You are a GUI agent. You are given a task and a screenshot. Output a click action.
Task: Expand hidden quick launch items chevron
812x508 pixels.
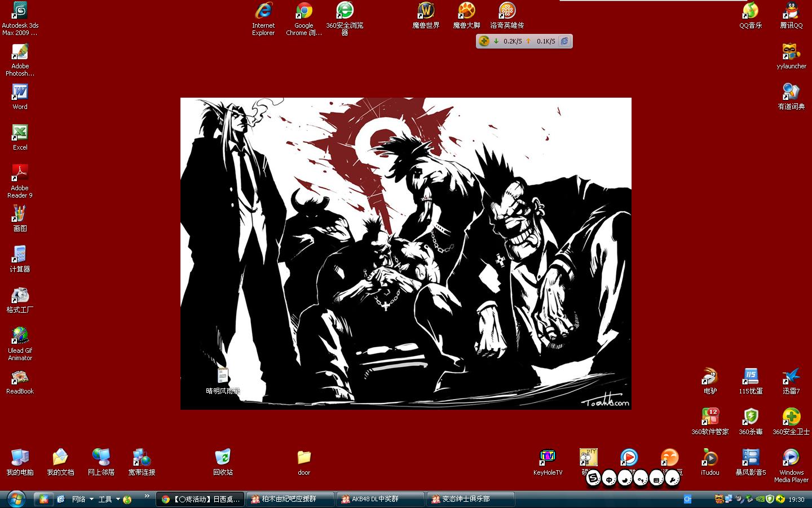coord(147,496)
